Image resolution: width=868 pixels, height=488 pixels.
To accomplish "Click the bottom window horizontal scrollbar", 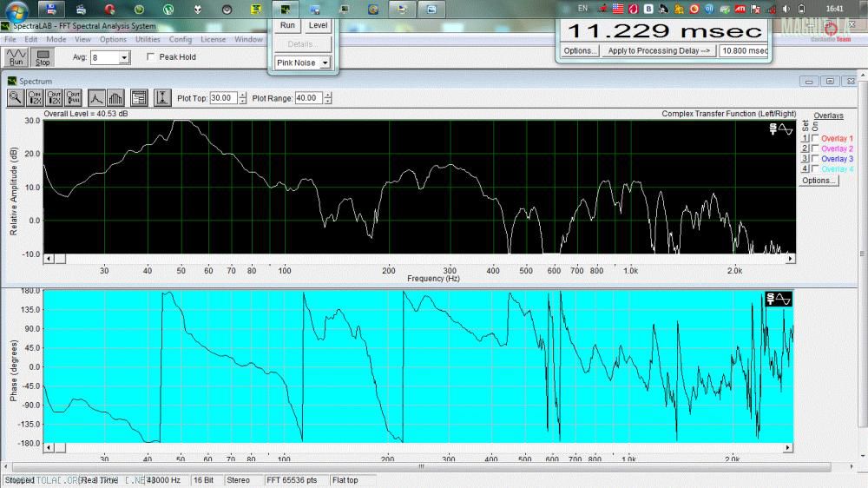I will point(421,467).
